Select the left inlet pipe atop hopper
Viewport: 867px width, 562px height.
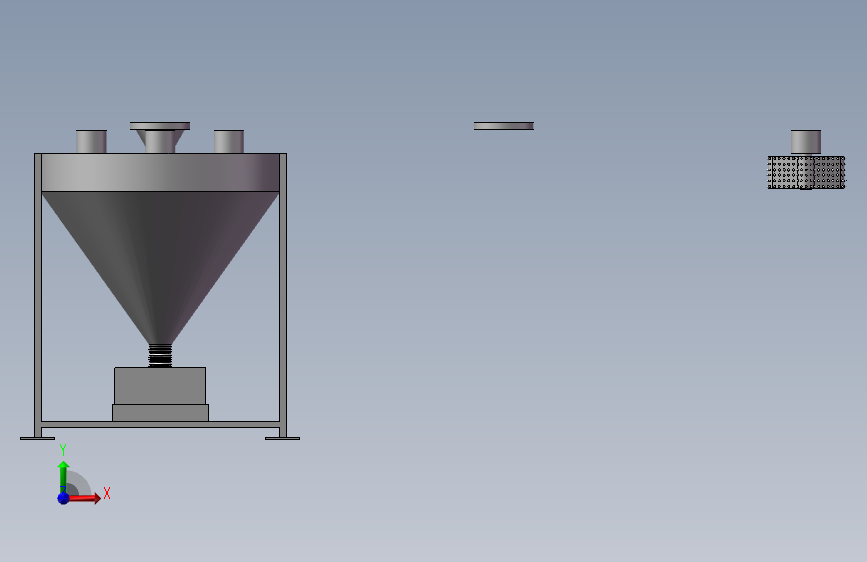pyautogui.click(x=91, y=142)
